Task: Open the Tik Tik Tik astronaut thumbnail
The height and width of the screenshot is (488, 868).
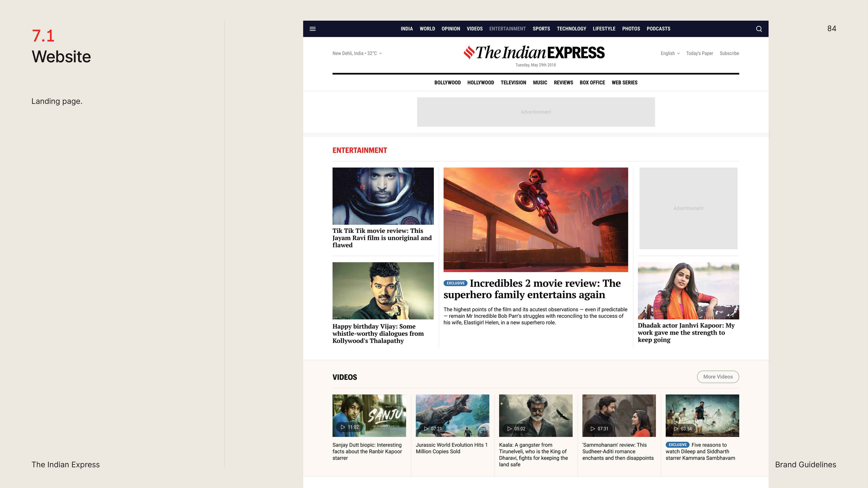Action: pos(383,196)
